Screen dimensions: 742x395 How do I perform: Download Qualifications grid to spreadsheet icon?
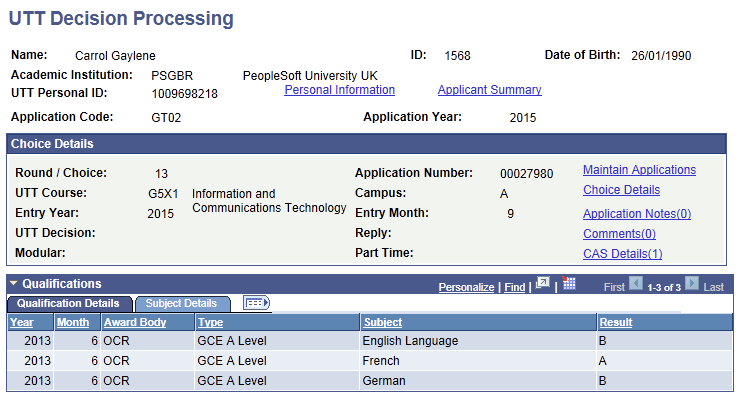(568, 283)
